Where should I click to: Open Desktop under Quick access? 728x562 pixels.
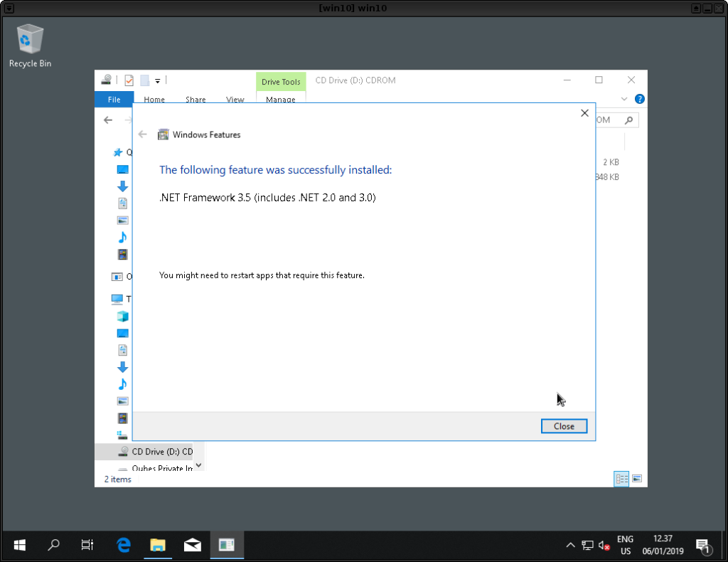(x=122, y=169)
